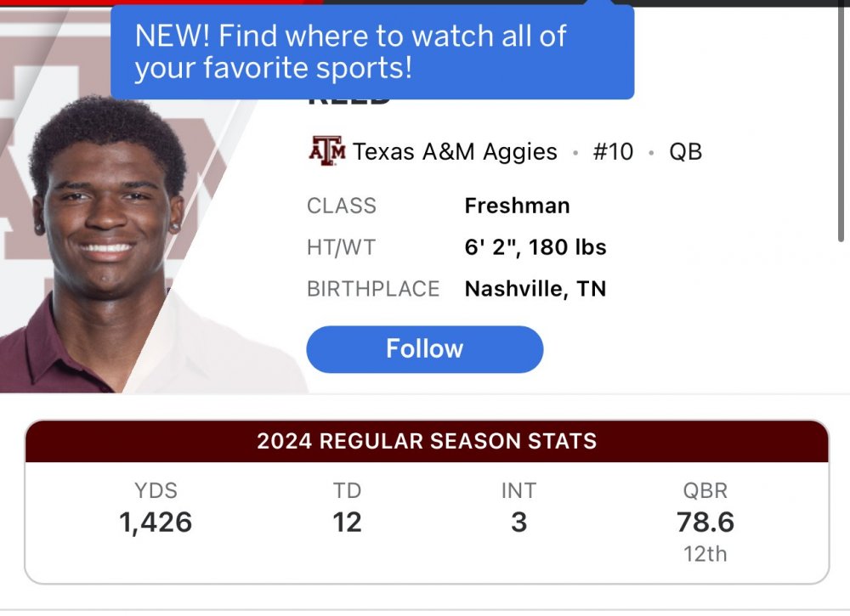Click the Texas A&M logo icon
The image size is (850, 616).
pyautogui.click(x=326, y=152)
